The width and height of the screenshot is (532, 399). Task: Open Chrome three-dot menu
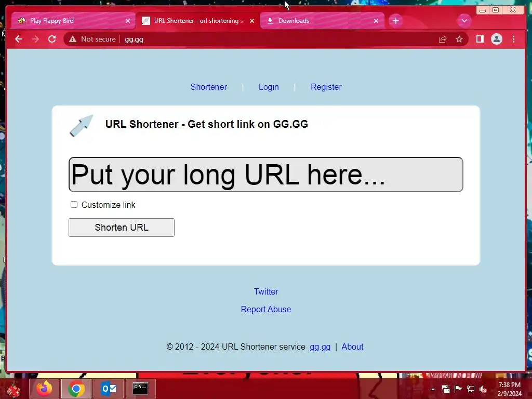tap(513, 39)
